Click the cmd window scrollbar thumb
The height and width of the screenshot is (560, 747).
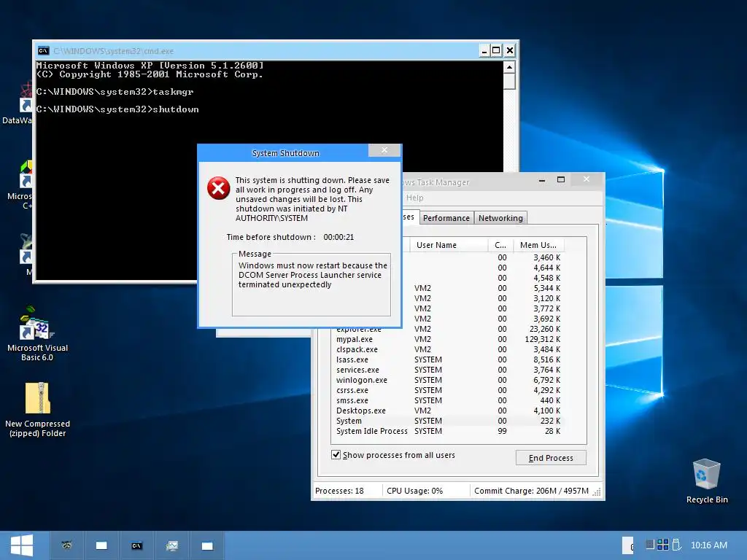click(x=509, y=82)
